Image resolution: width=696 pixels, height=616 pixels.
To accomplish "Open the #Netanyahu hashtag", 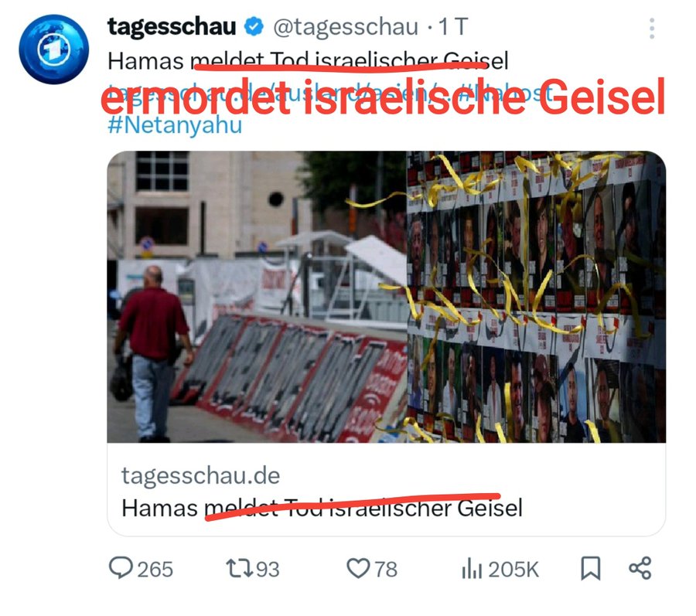I will pyautogui.click(x=175, y=125).
